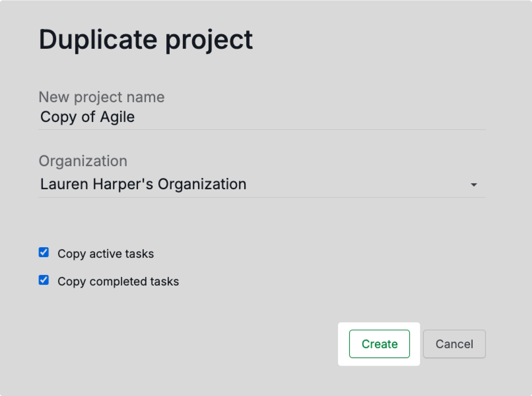Open the organization list via its chevron

pos(474,185)
